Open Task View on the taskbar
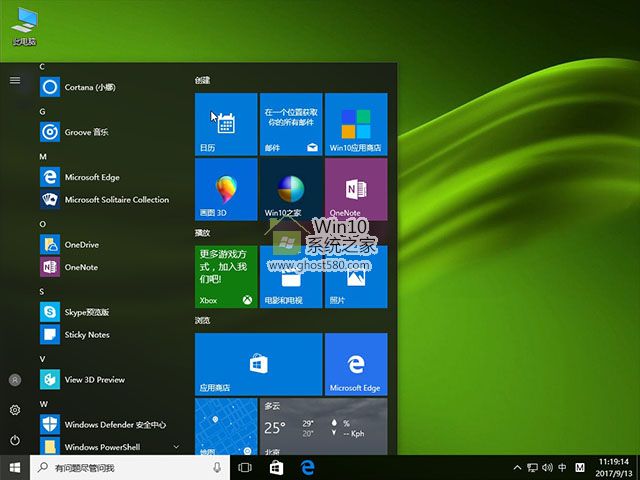This screenshot has width=640, height=480. coord(245,468)
